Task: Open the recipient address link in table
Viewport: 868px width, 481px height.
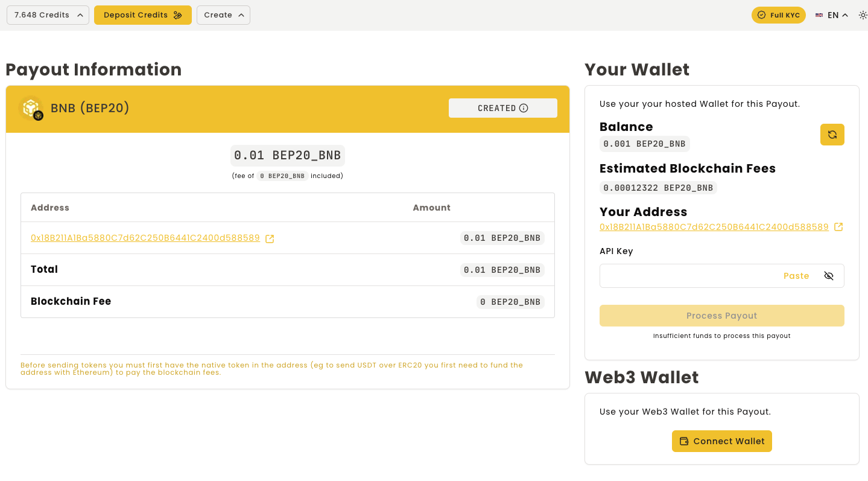Action: 145,238
